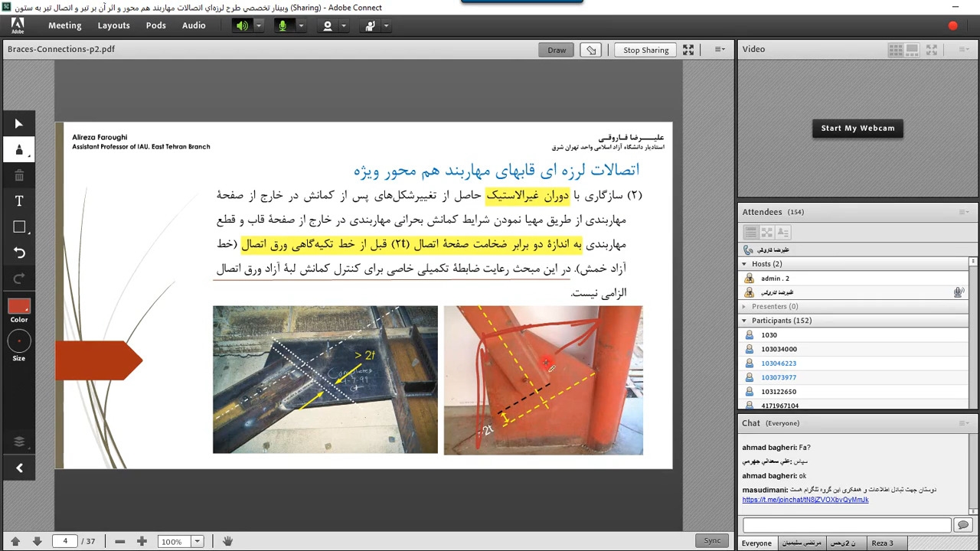Go to the next PDF page

pyautogui.click(x=37, y=541)
